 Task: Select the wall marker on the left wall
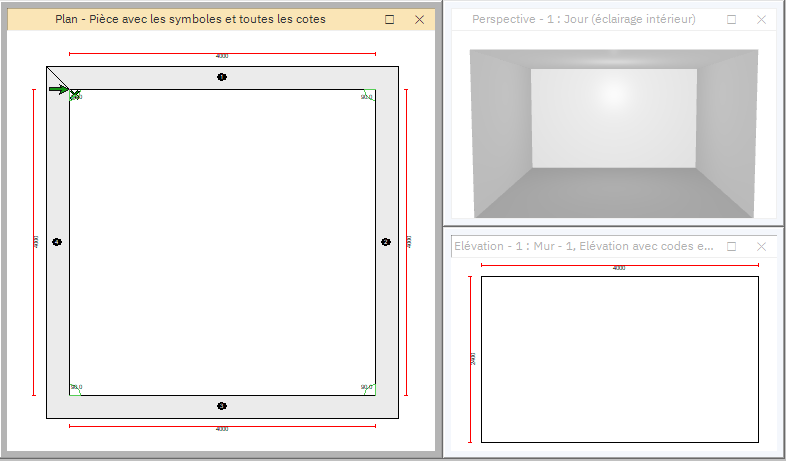pos(57,242)
